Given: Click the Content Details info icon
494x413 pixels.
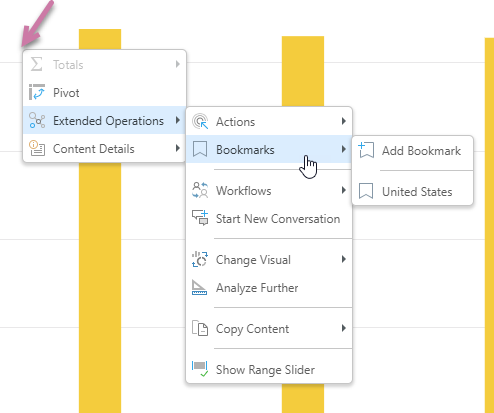Looking at the screenshot, I should (37, 148).
